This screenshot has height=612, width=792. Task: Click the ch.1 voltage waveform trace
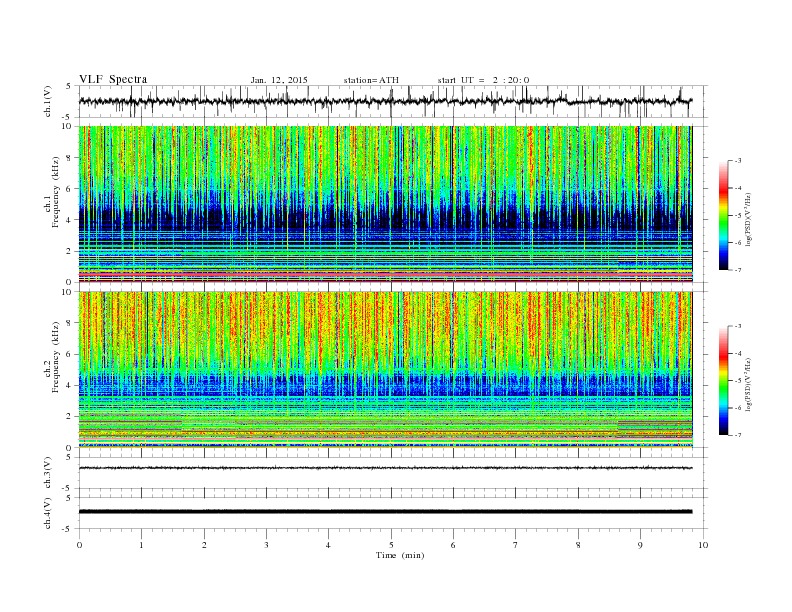pos(385,101)
